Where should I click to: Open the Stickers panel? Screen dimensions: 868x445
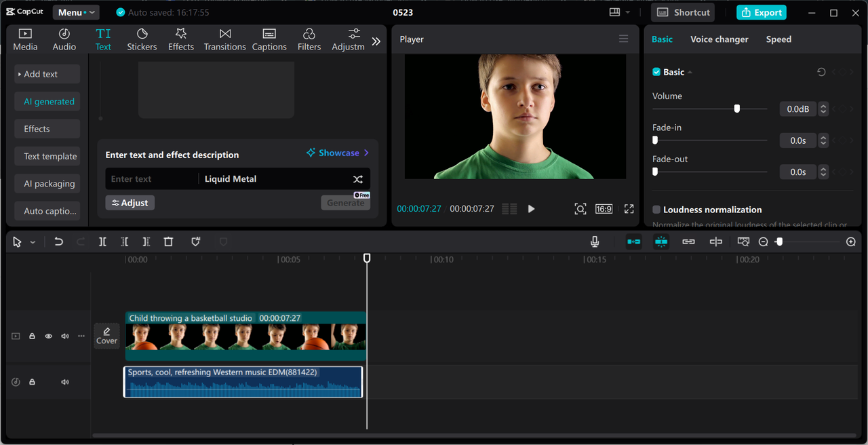point(142,39)
